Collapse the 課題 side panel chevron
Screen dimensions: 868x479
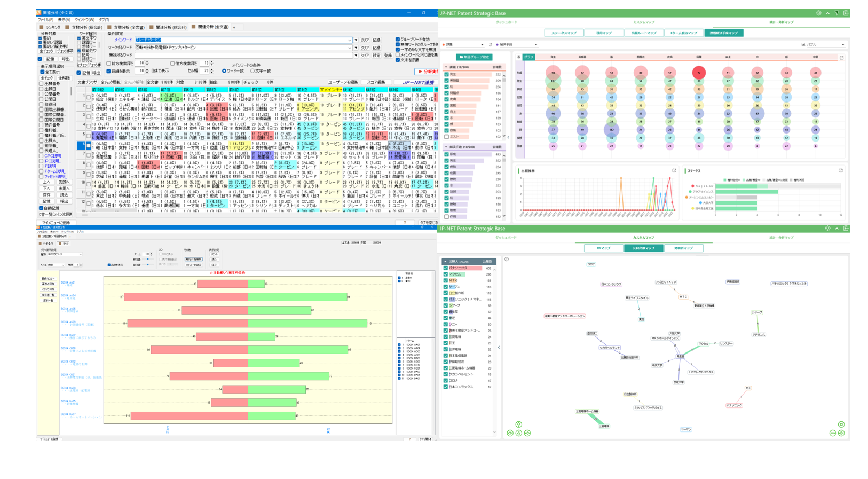point(508,137)
